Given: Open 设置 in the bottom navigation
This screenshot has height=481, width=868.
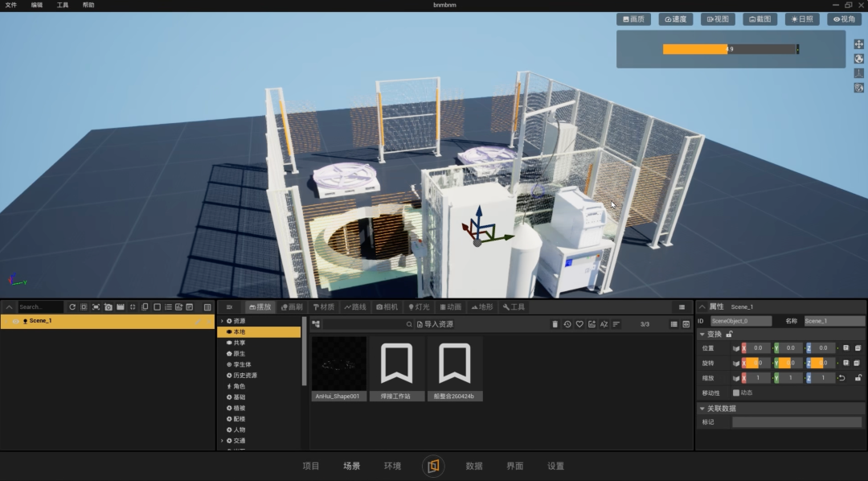Looking at the screenshot, I should click(x=556, y=466).
